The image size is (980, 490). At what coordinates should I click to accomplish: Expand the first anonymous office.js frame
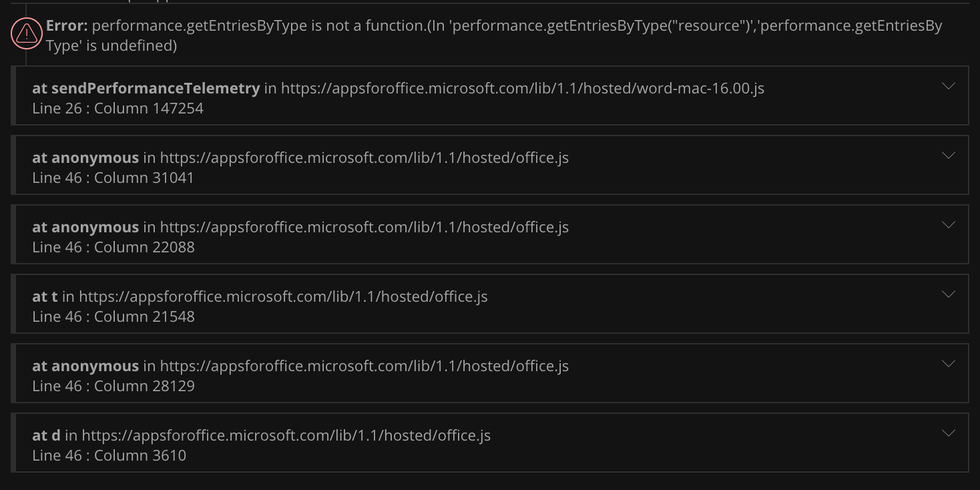(949, 156)
